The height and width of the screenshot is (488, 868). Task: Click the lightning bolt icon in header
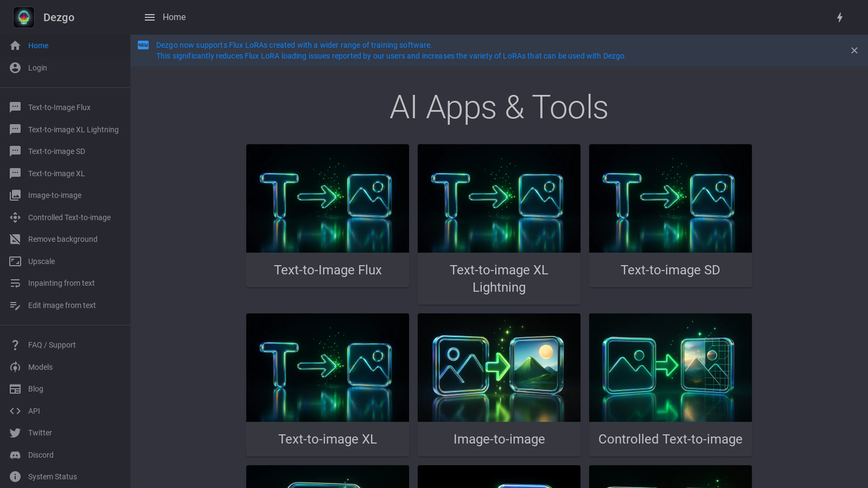coord(839,17)
